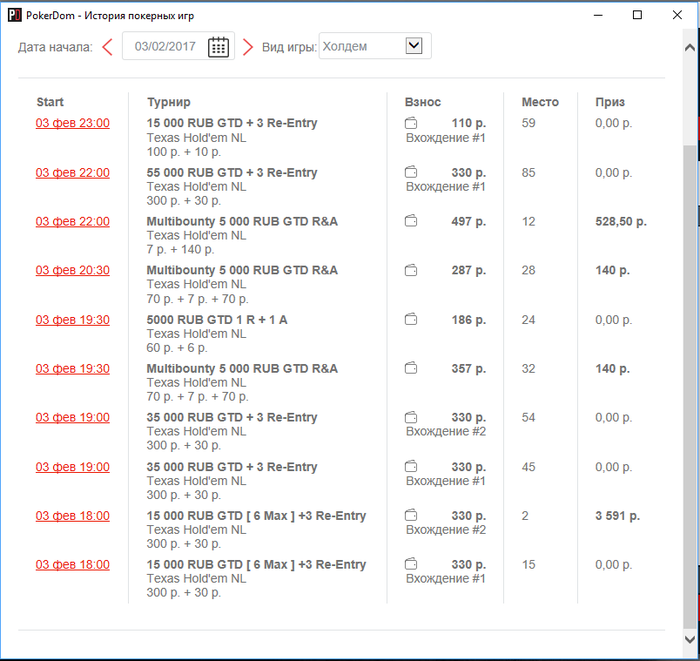Open 03 фев 19:00 link with place 45
Viewport: 700px width, 661px height.
(73, 467)
